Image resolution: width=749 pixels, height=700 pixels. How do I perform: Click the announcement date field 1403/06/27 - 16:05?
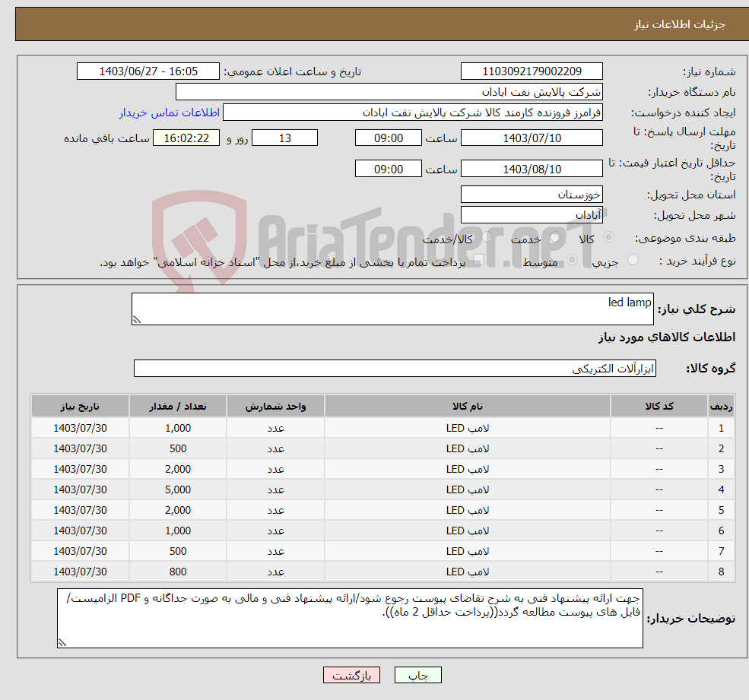point(148,71)
